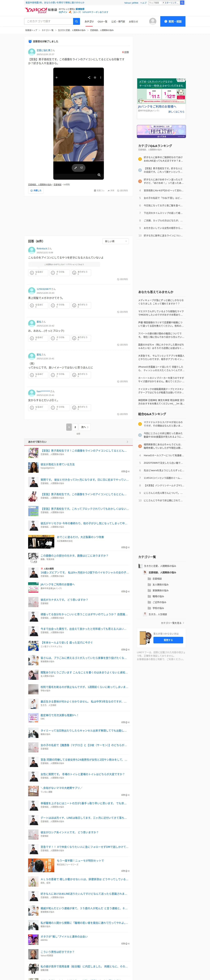Click the 共感した button
The width and height of the screenshot is (210, 980).
(x=36, y=191)
